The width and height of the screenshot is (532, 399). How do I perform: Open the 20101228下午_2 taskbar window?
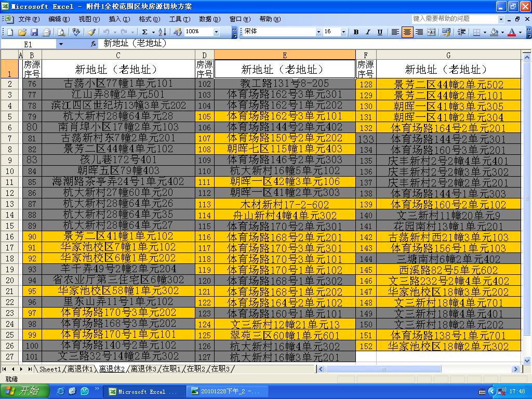point(227,392)
